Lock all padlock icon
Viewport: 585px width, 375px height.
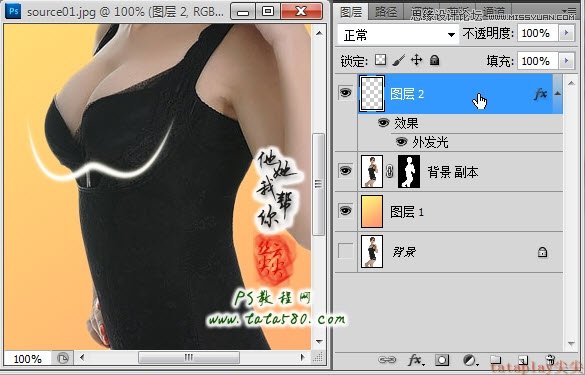434,60
